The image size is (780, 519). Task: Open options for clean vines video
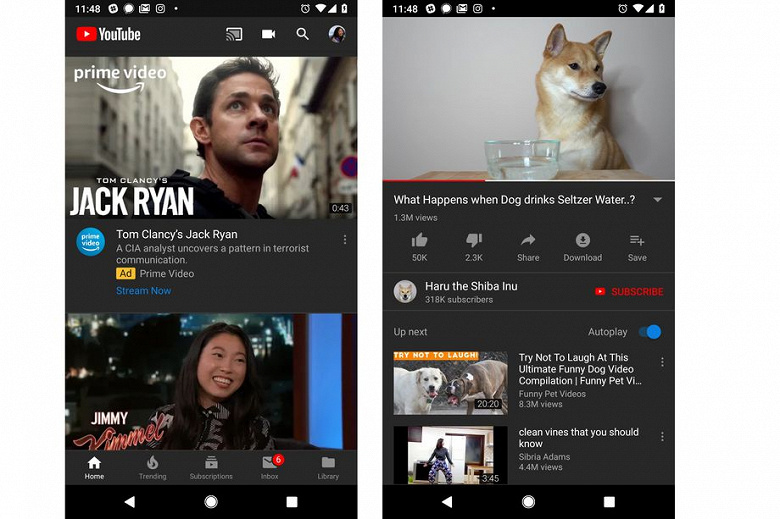click(x=662, y=437)
